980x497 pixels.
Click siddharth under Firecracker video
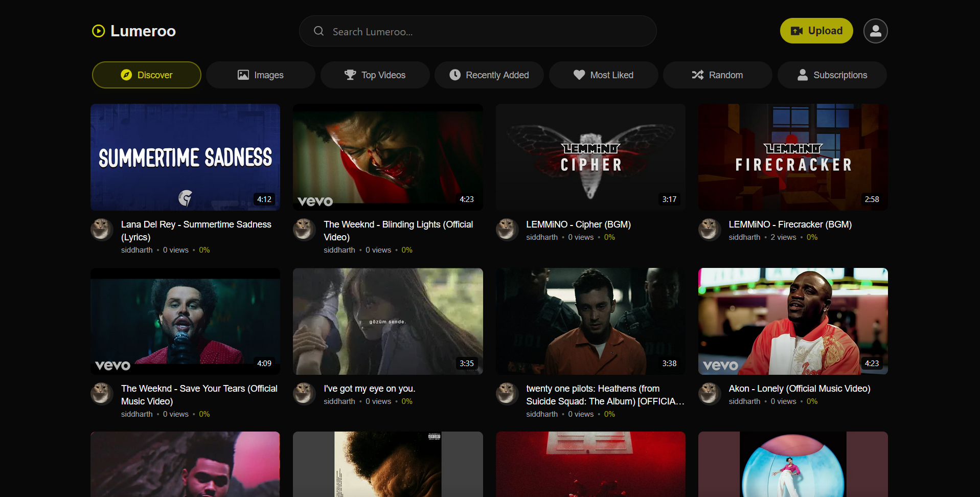pyautogui.click(x=744, y=237)
